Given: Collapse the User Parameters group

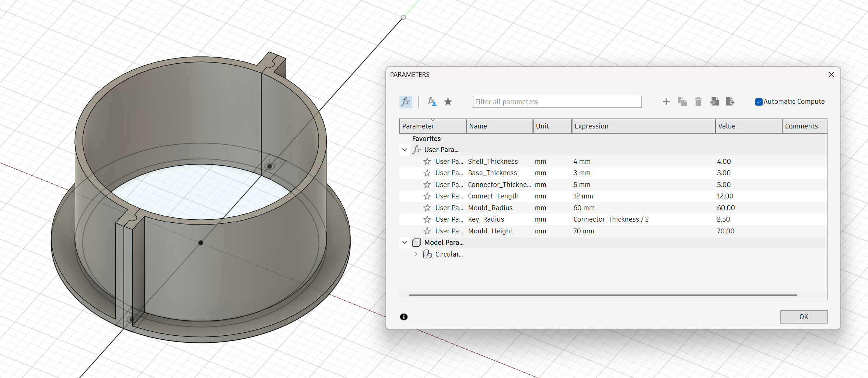Looking at the screenshot, I should coord(405,150).
